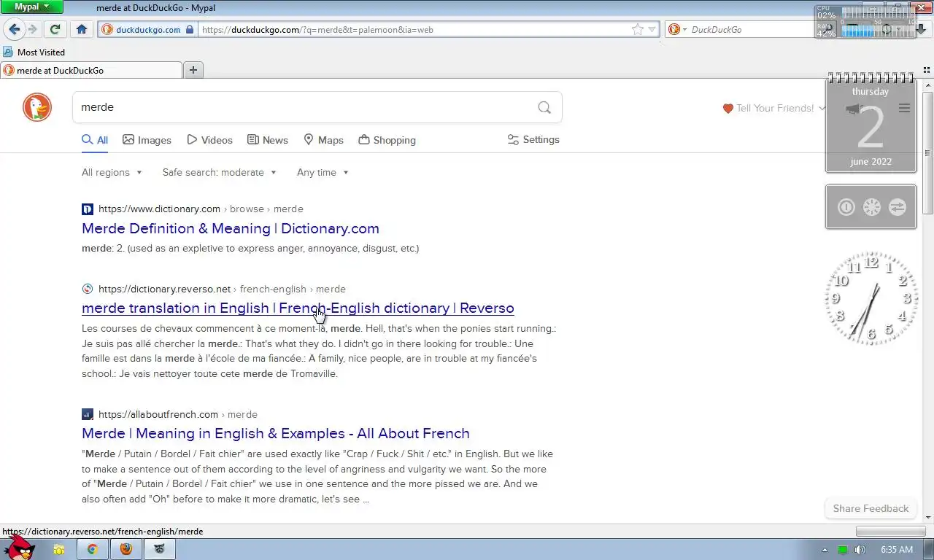This screenshot has height=560, width=934.
Task: Click the Reverso snippet 'Les courses de chevaux'
Action: [x=138, y=328]
